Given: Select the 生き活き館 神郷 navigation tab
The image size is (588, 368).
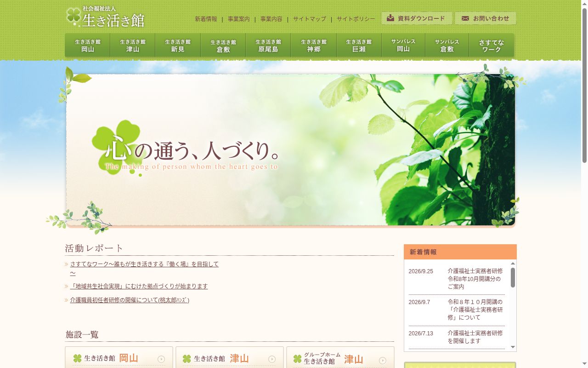Looking at the screenshot, I should (x=314, y=45).
